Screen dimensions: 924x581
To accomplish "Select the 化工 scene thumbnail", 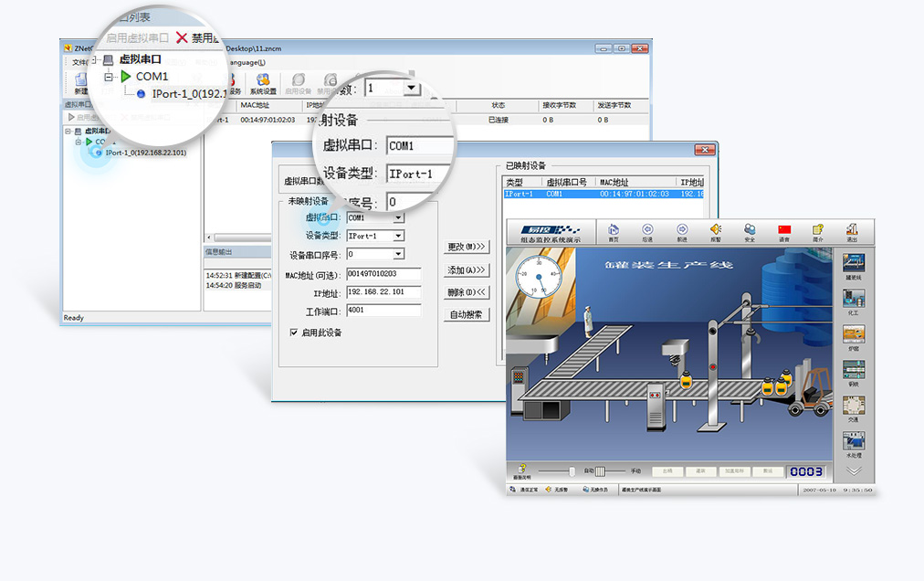I will point(854,299).
